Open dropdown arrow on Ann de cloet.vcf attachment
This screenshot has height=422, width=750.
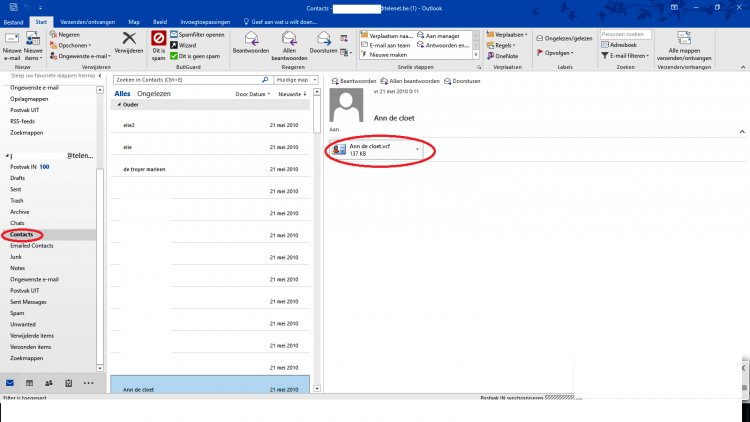(x=416, y=150)
